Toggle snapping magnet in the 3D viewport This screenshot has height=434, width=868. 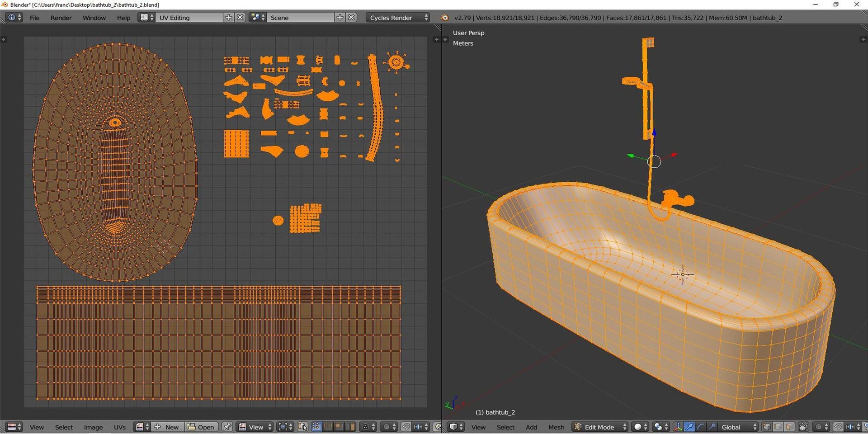point(838,427)
